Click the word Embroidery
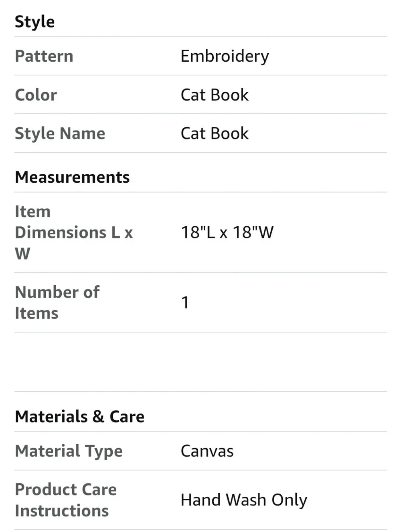 point(225,56)
